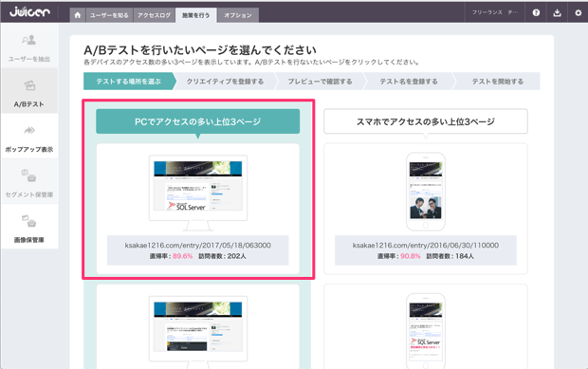Select step テストを開始する
The height and width of the screenshot is (369, 588).
[x=497, y=82]
